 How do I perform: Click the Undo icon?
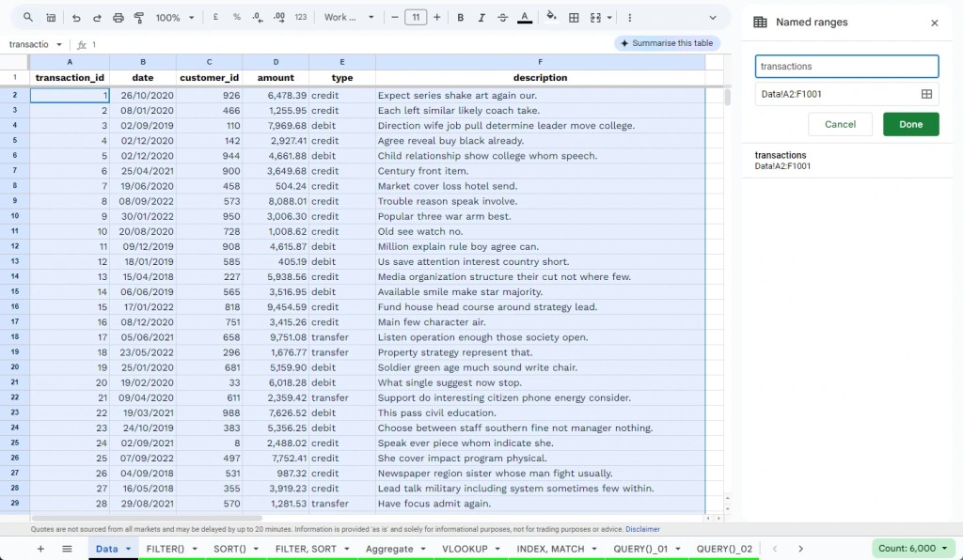(x=76, y=18)
